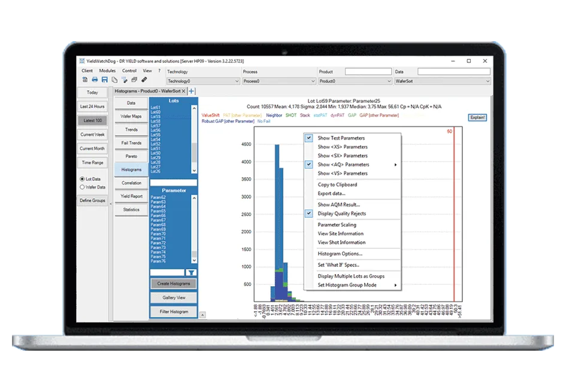Click Lots list scroll down arrow
The width and height of the screenshot is (566, 392).
tap(194, 171)
